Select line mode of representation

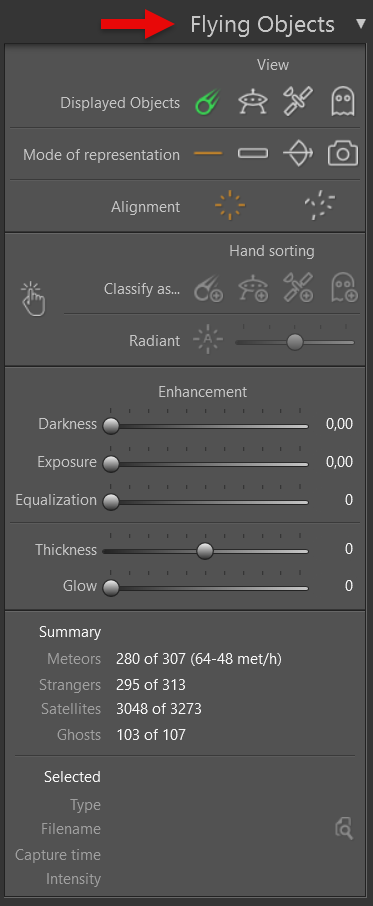click(208, 154)
